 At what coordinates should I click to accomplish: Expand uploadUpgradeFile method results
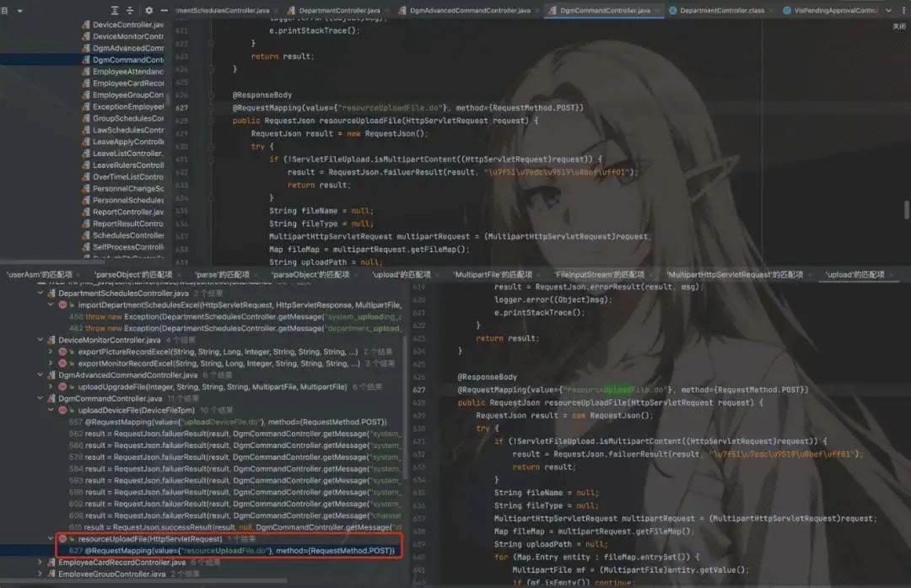[x=51, y=386]
